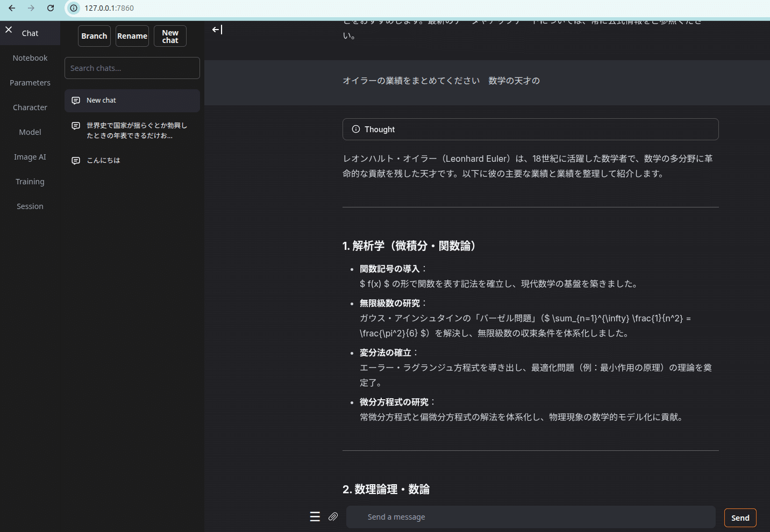Image resolution: width=770 pixels, height=532 pixels.
Task: Open the こんにちは conversation
Action: [132, 161]
